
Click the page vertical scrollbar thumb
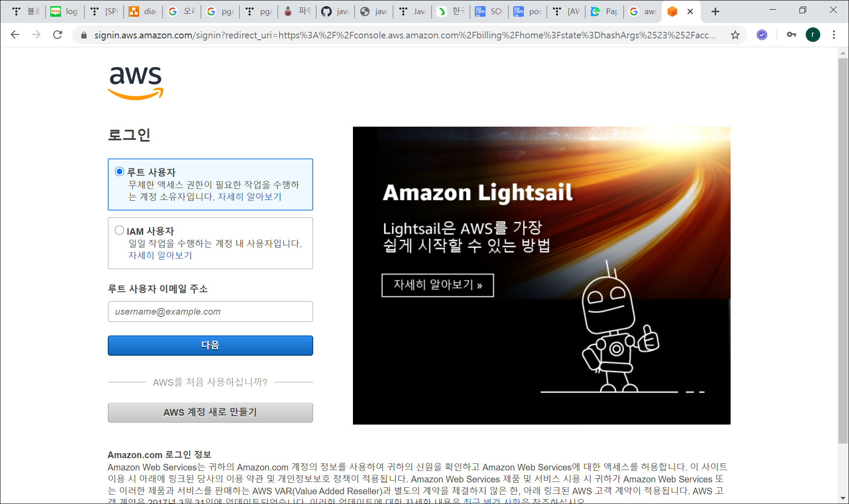pyautogui.click(x=843, y=251)
